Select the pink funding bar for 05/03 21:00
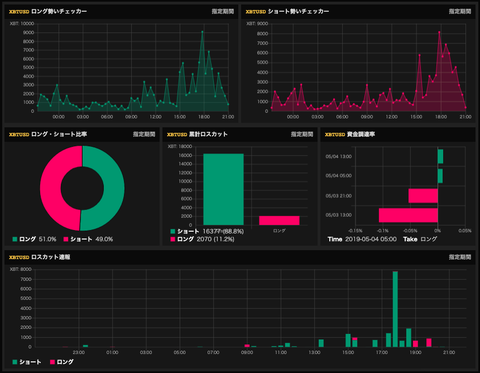Image resolution: width=480 pixels, height=373 pixels. 423,196
